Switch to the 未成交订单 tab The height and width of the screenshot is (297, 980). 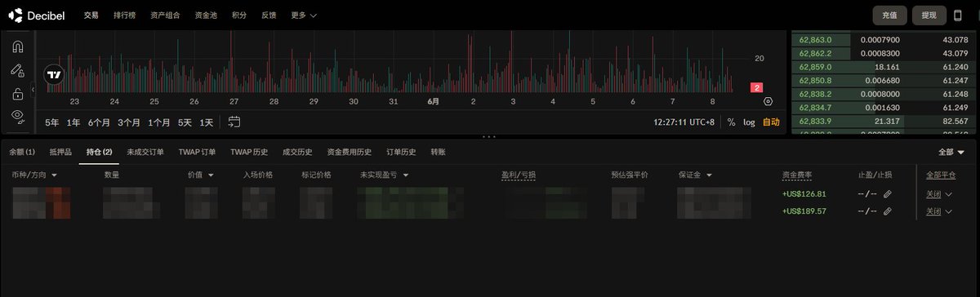pos(145,152)
